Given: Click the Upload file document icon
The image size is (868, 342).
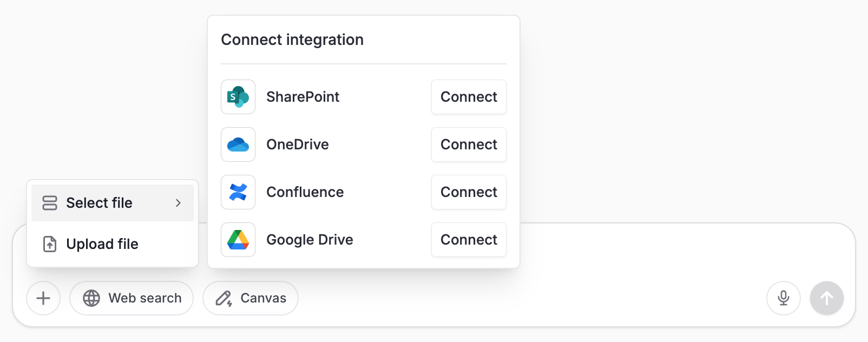Looking at the screenshot, I should [x=50, y=244].
